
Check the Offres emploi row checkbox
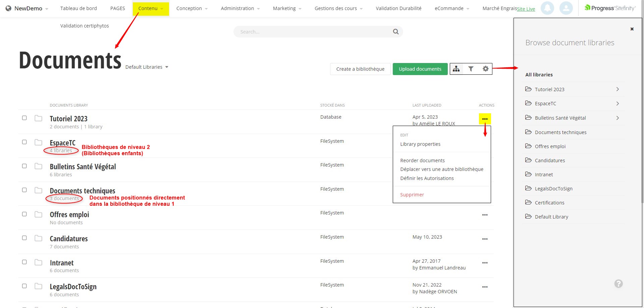(24, 214)
